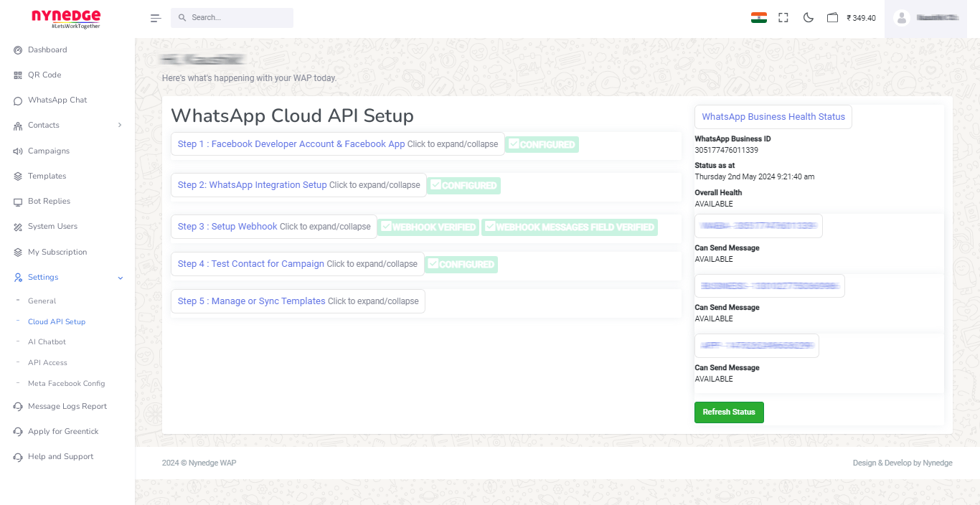Click the status timestamp Thursday 2nd May 2024

755,176
